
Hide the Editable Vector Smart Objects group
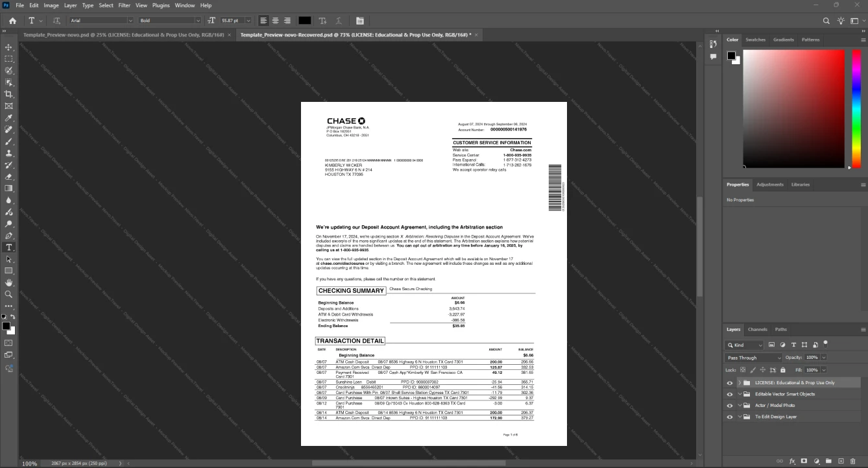730,394
